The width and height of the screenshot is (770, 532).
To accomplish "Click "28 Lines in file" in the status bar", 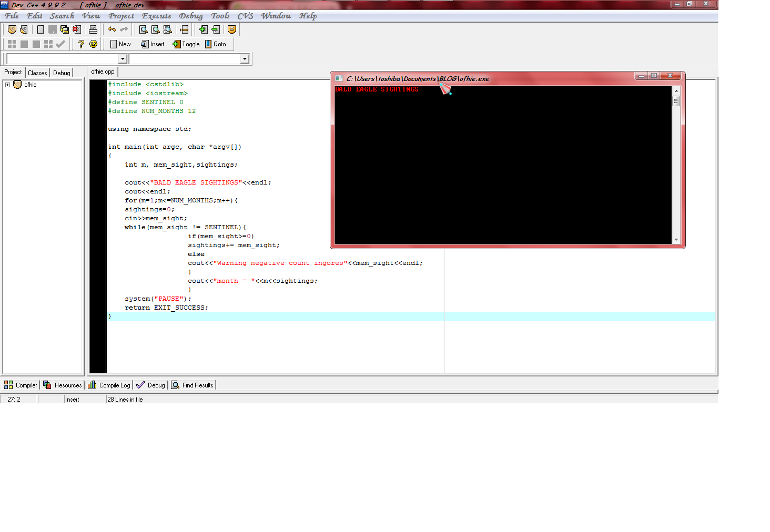I will pyautogui.click(x=125, y=400).
